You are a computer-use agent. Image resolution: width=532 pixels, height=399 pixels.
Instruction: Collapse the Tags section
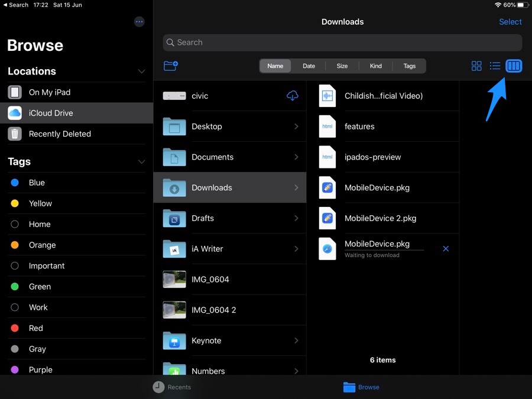click(141, 161)
